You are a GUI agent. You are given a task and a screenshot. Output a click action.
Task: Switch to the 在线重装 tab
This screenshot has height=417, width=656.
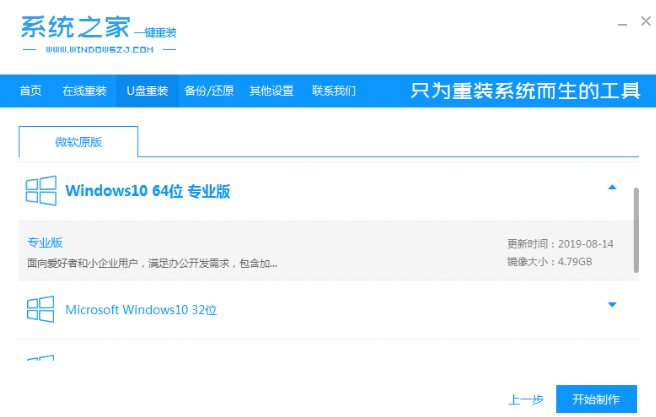point(84,91)
